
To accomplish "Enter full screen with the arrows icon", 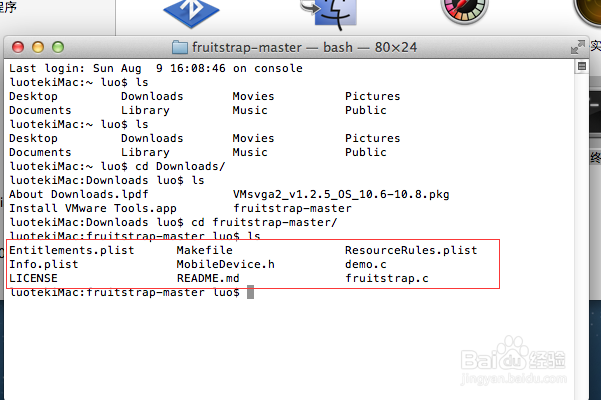I will [578, 47].
